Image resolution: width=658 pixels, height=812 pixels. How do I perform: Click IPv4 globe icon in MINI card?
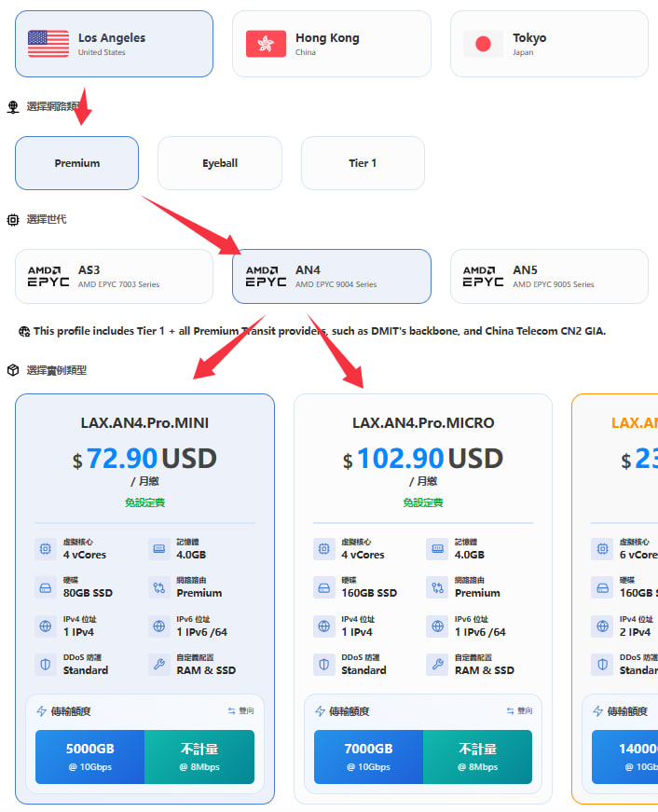point(46,626)
